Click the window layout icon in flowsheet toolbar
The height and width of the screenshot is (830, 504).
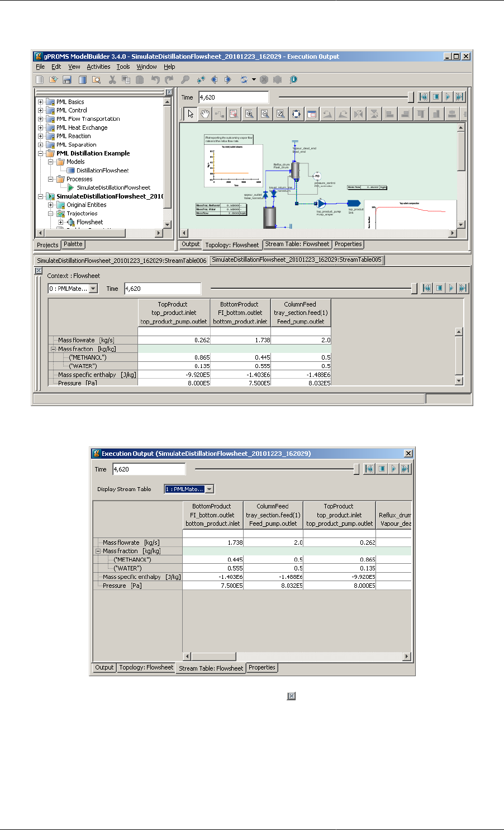[x=312, y=114]
